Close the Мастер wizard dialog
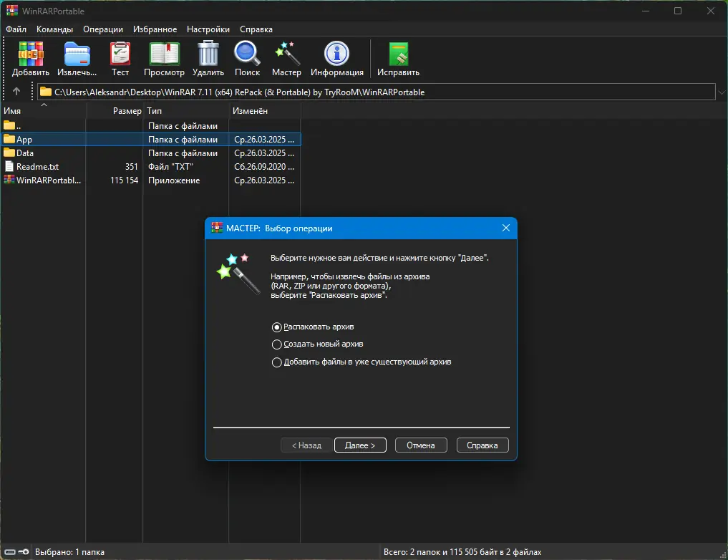The width and height of the screenshot is (728, 560). (506, 228)
